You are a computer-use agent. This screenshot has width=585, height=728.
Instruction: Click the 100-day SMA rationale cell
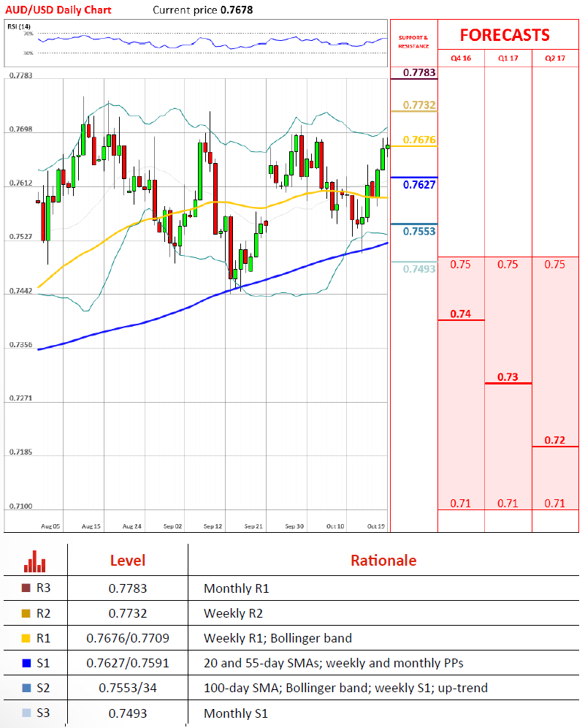pyautogui.click(x=345, y=688)
